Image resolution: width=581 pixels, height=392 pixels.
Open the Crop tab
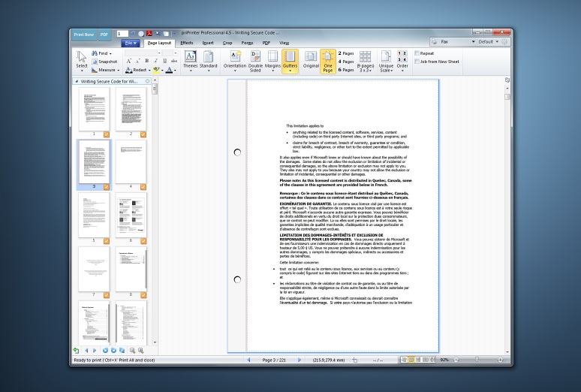point(227,43)
